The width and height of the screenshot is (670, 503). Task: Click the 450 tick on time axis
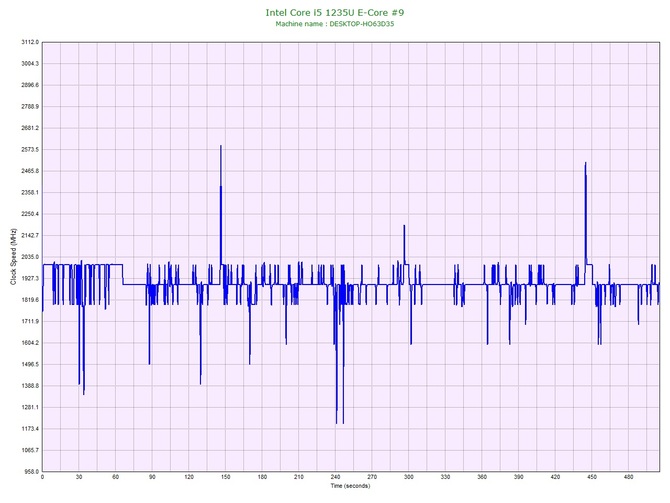click(592, 477)
